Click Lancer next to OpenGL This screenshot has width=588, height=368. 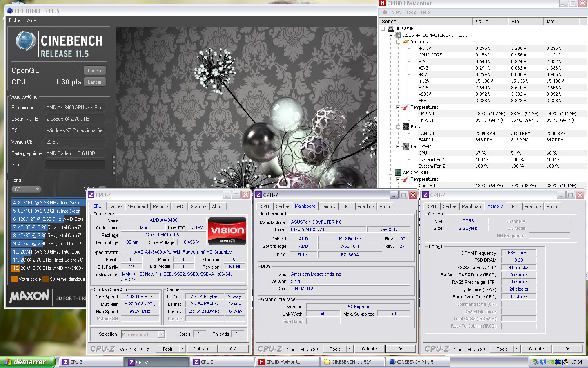95,71
